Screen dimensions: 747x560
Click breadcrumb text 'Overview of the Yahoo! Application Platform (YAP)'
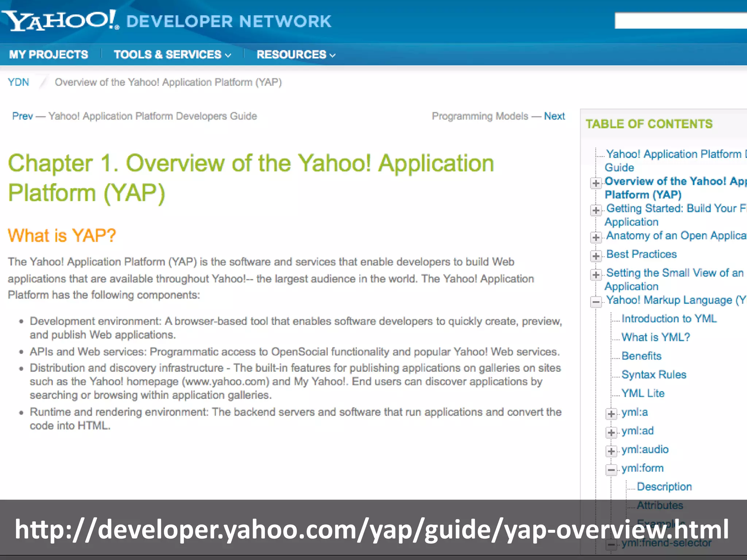(168, 82)
